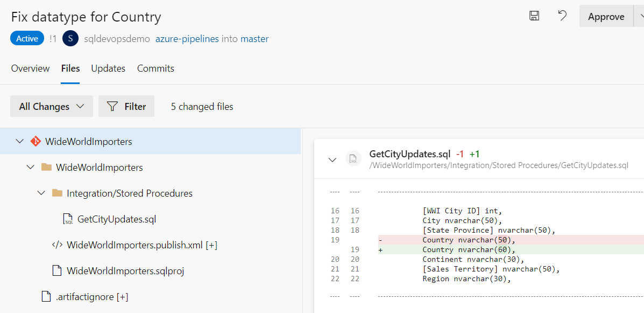Go to the Commits tab
644x313 pixels.
point(155,68)
